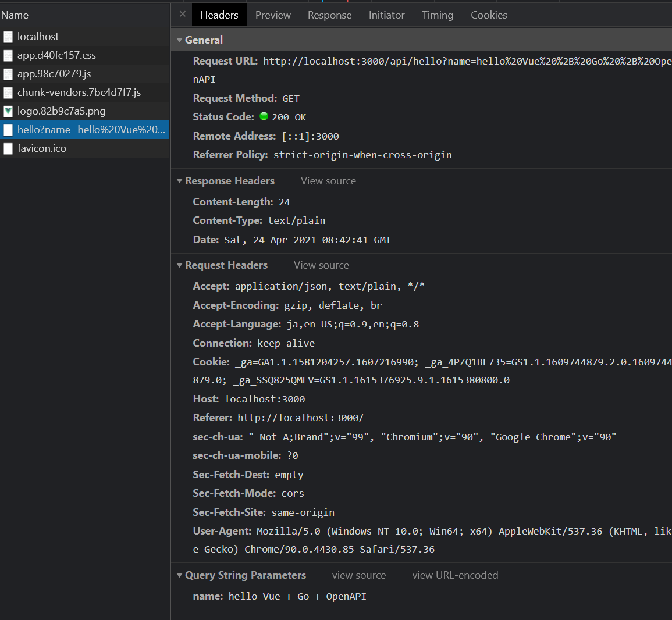Image resolution: width=672 pixels, height=620 pixels.
Task: Select the favicon.ico request
Action: click(85, 148)
